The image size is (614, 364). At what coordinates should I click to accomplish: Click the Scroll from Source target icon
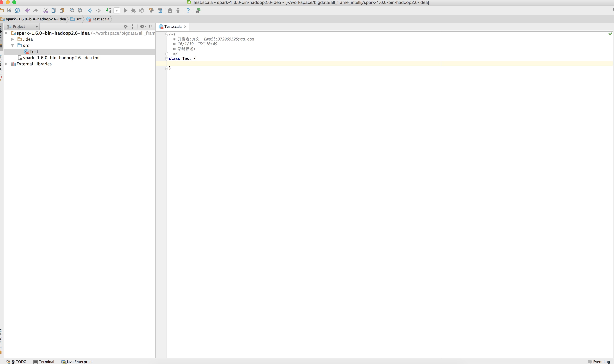[x=126, y=27]
